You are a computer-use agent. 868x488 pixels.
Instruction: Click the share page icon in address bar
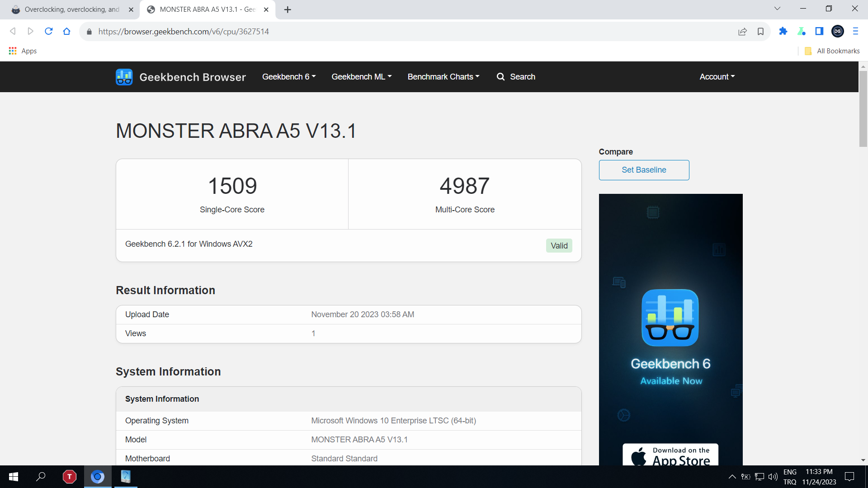(x=742, y=31)
